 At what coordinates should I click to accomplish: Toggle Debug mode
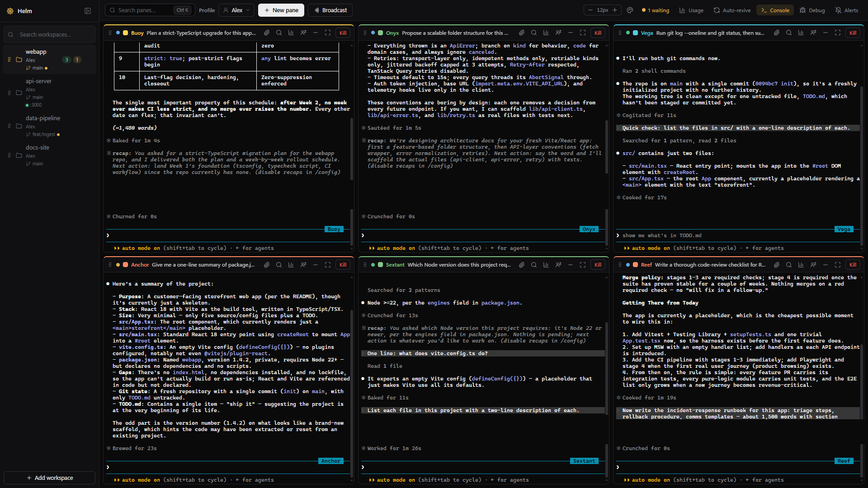click(812, 10)
